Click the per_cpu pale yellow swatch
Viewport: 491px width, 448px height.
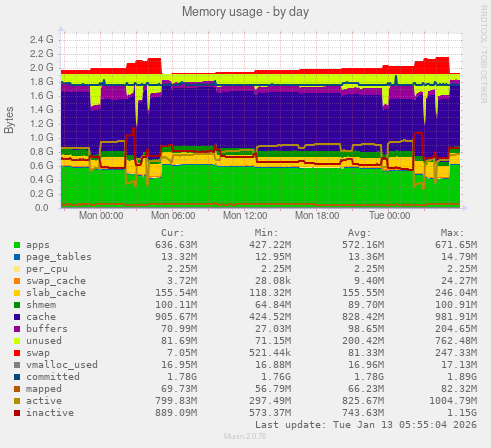pos(17,269)
